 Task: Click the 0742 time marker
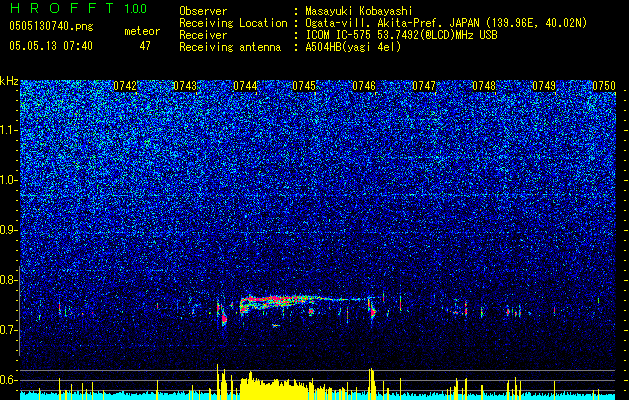pyautogui.click(x=125, y=86)
